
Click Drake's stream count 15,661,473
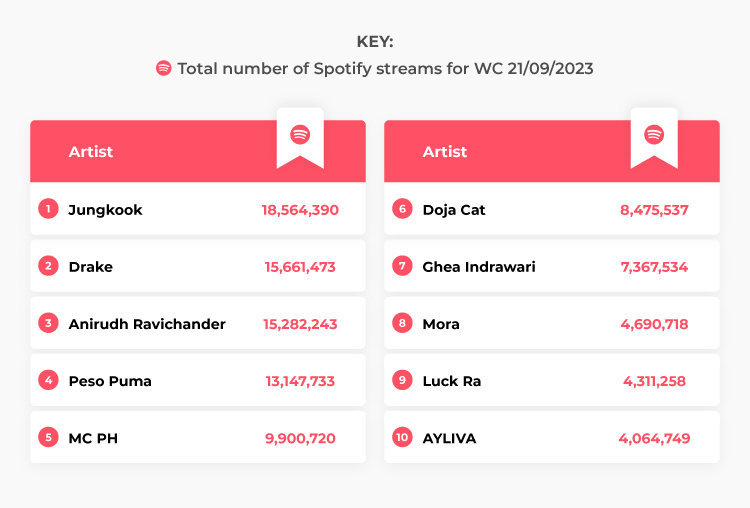300,267
